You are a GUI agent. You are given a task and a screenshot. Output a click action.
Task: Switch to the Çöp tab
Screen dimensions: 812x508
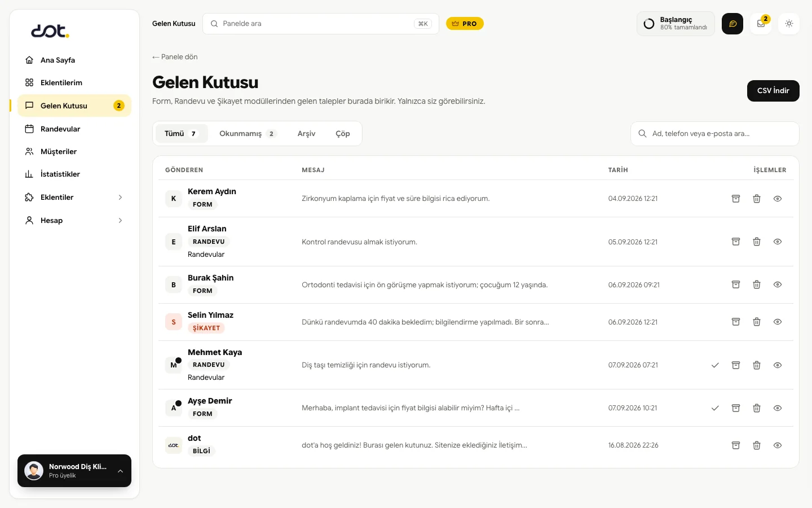click(343, 134)
